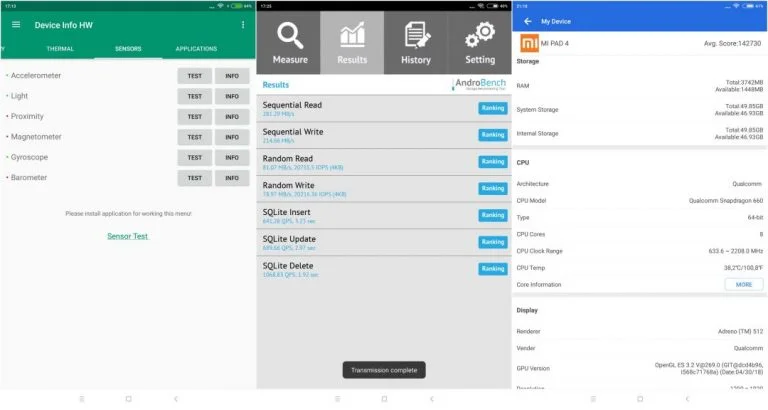Screen dimensions: 768x410
Task: Go back from My Device screen
Action: point(528,22)
